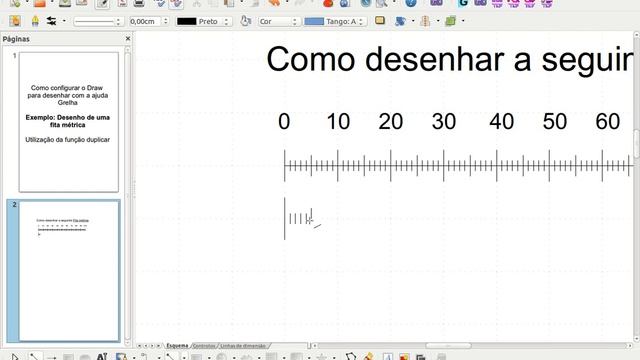Viewport: 640px width, 360px height.
Task: Click the Help question mark icon
Action: click(411, 3)
